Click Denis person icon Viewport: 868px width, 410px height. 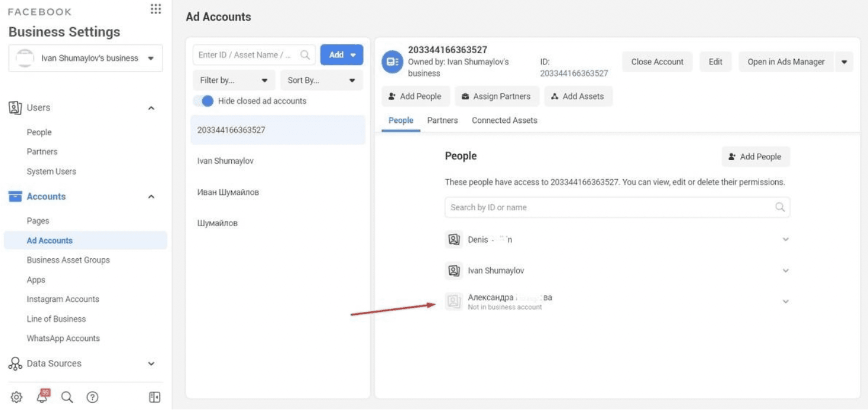click(x=454, y=239)
